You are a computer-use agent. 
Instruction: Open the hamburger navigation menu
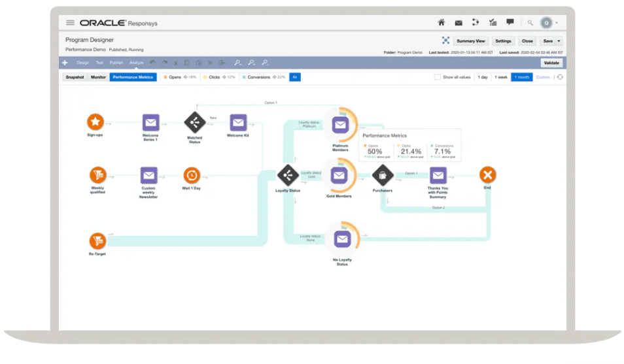pos(70,23)
